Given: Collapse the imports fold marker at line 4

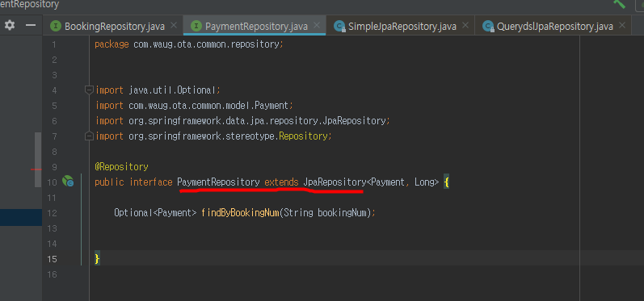Looking at the screenshot, I should point(89,90).
